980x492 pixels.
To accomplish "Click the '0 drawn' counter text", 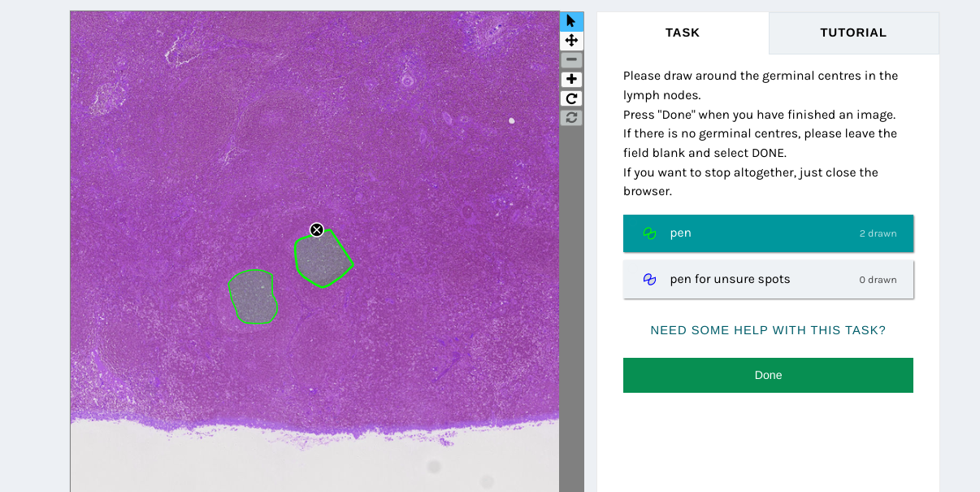I will (x=878, y=280).
